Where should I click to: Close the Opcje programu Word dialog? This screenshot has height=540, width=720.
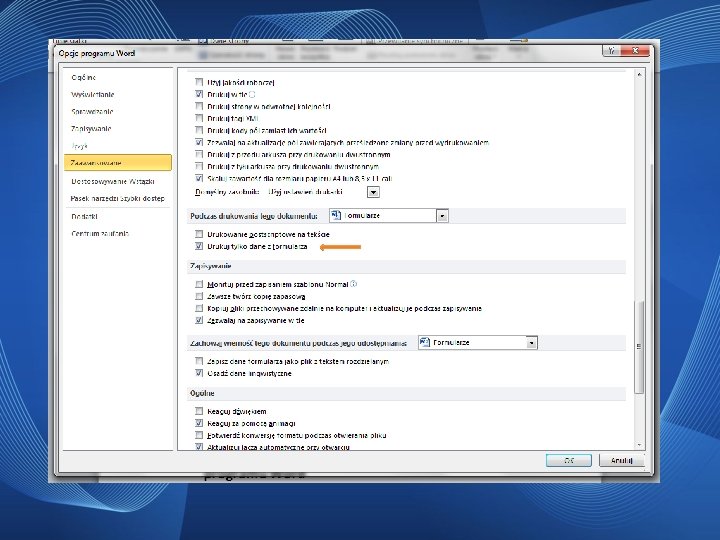(635, 51)
